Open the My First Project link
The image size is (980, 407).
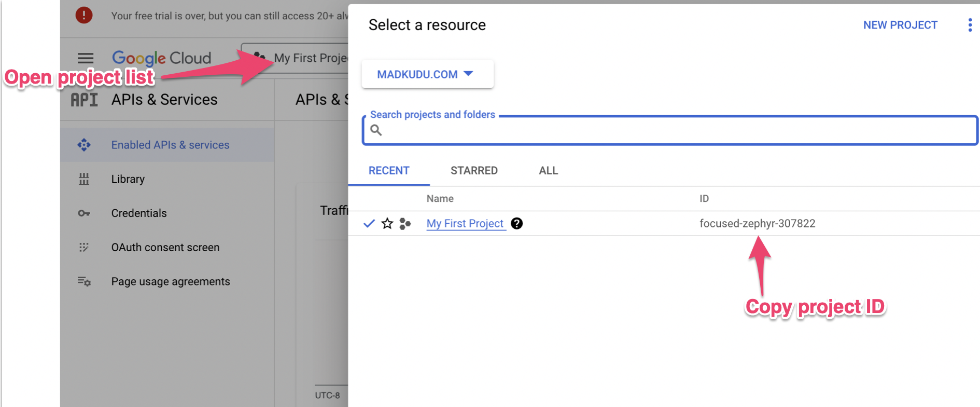tap(465, 223)
